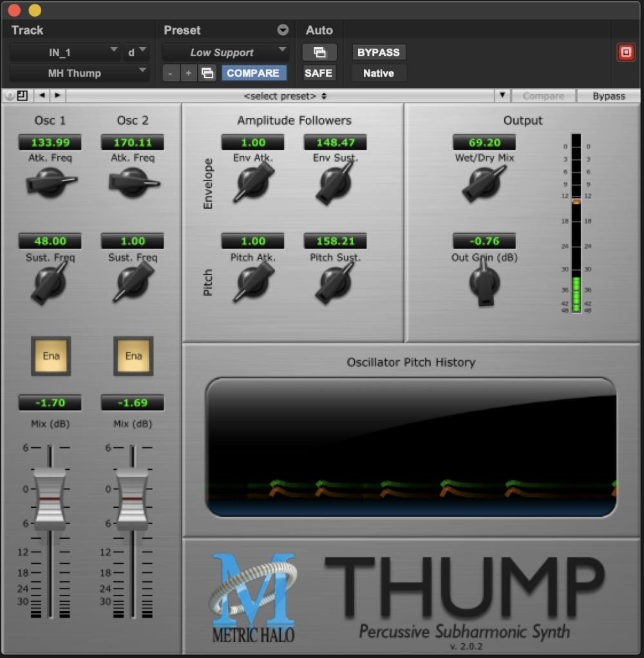Click the Native processing button
This screenshot has height=658, width=644.
coord(379,73)
